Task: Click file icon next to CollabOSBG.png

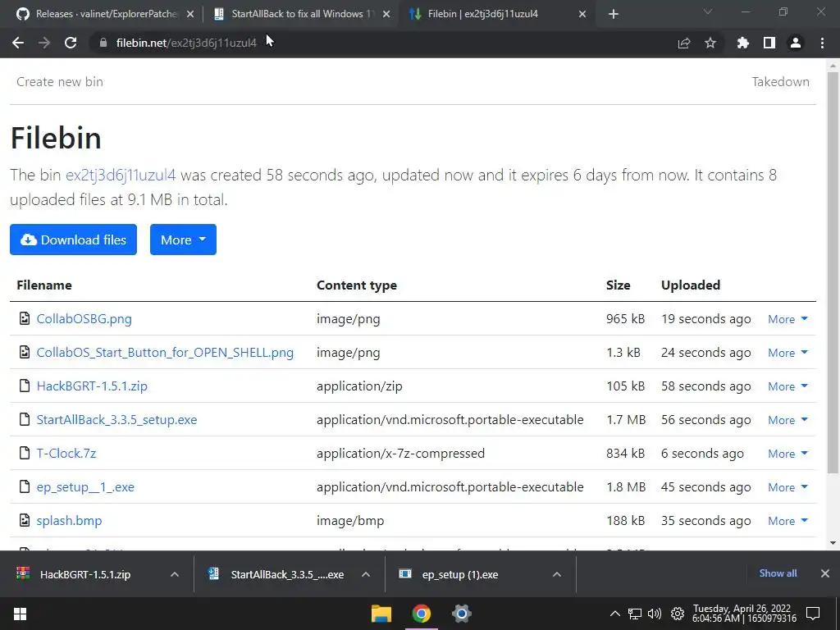Action: click(25, 319)
